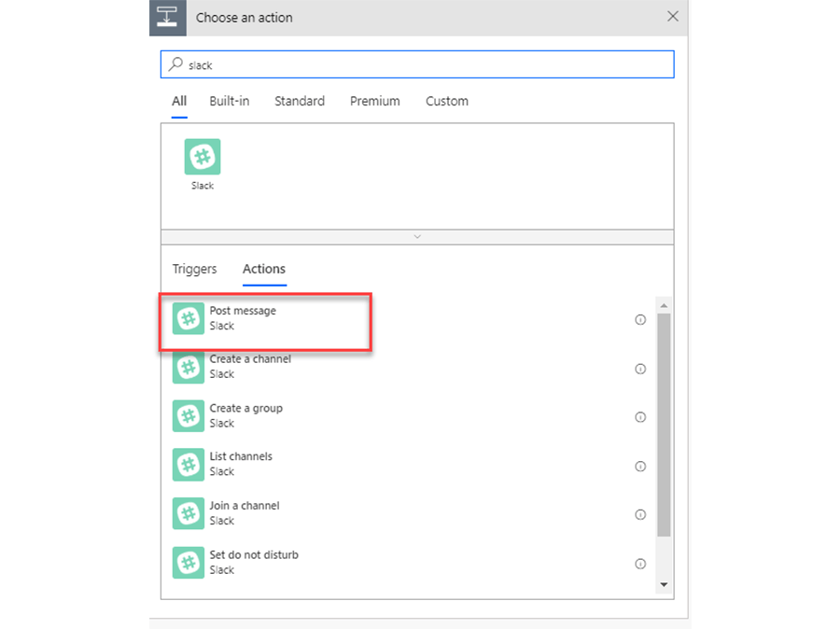Click the Slack connector icon
This screenshot has height=629, width=840.
(x=202, y=157)
